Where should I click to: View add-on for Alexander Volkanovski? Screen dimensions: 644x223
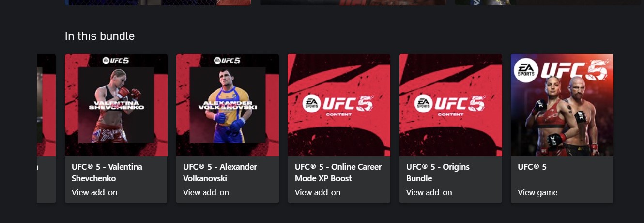click(206, 192)
